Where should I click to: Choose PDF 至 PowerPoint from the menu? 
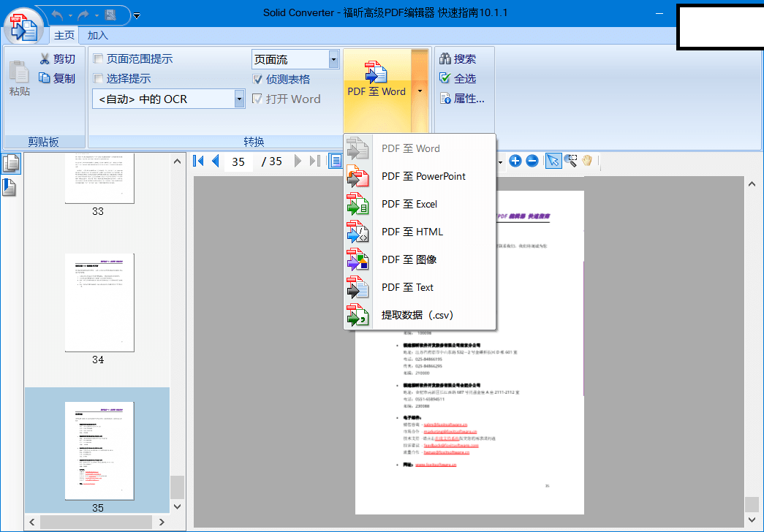point(420,176)
